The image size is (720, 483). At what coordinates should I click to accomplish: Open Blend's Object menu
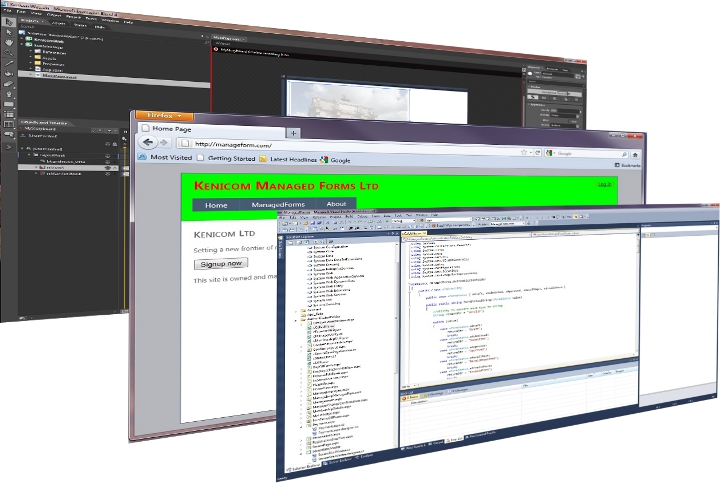(x=55, y=15)
